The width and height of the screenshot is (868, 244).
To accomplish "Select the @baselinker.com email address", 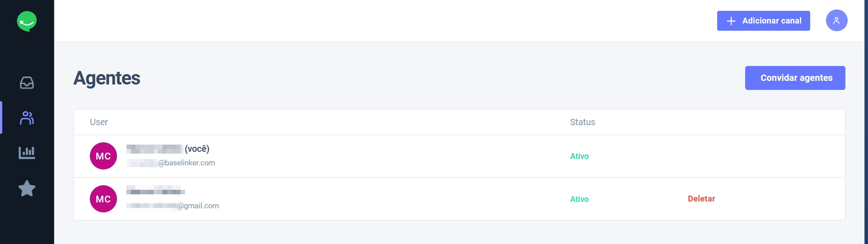I will coord(171,163).
